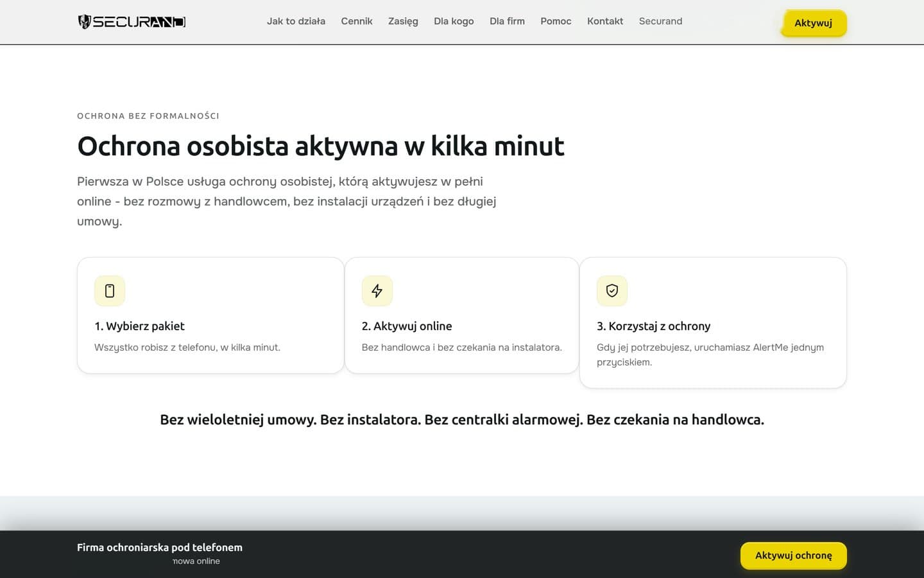Select Dla kogo in the top menu
This screenshot has width=924, height=578.
point(454,21)
